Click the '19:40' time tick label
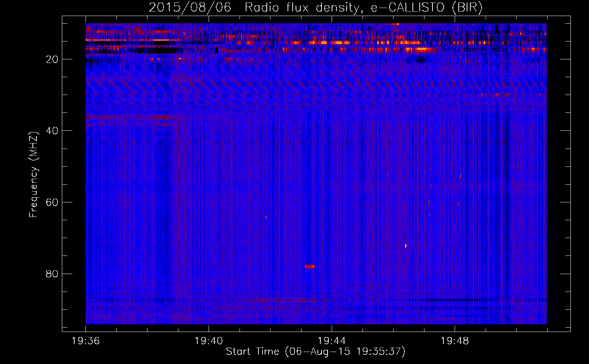This screenshot has height=364, width=589. tap(209, 341)
